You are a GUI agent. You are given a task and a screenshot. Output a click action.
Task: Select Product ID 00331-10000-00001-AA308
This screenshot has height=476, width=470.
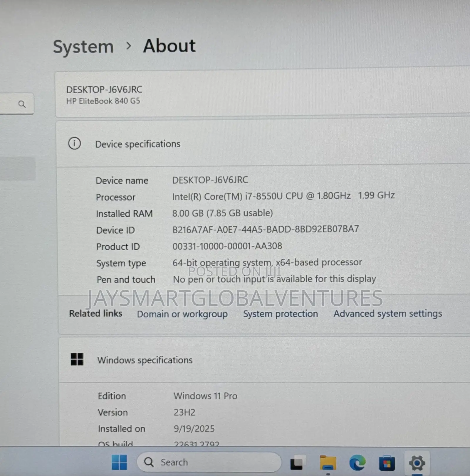tap(227, 246)
